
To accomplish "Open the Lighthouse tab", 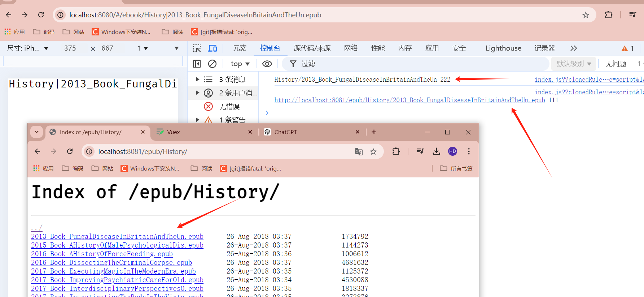I will (503, 48).
